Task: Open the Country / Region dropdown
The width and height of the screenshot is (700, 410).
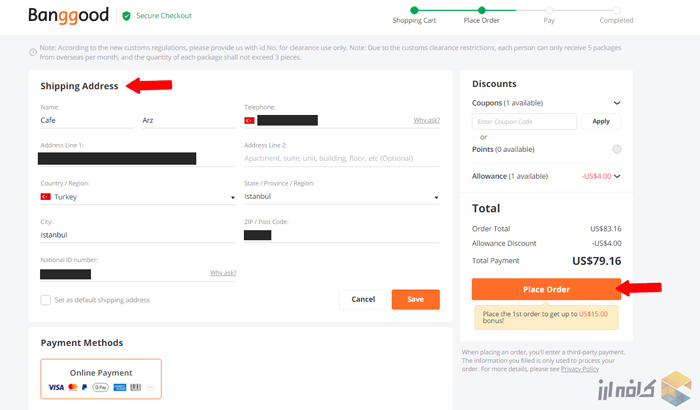Action: click(136, 197)
